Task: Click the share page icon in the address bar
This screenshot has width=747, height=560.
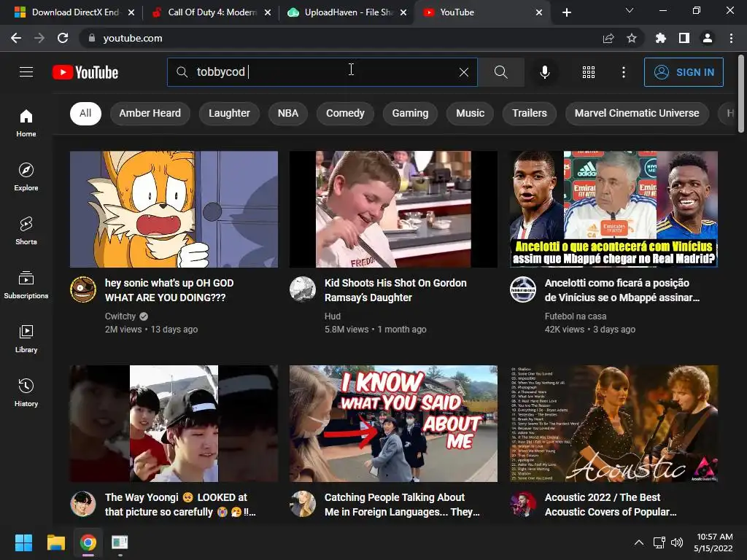Action: [x=608, y=38]
